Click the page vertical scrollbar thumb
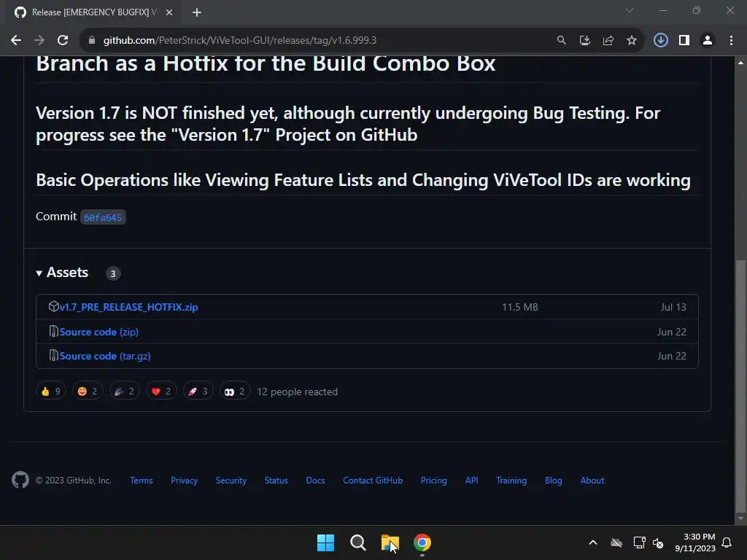 (740, 386)
